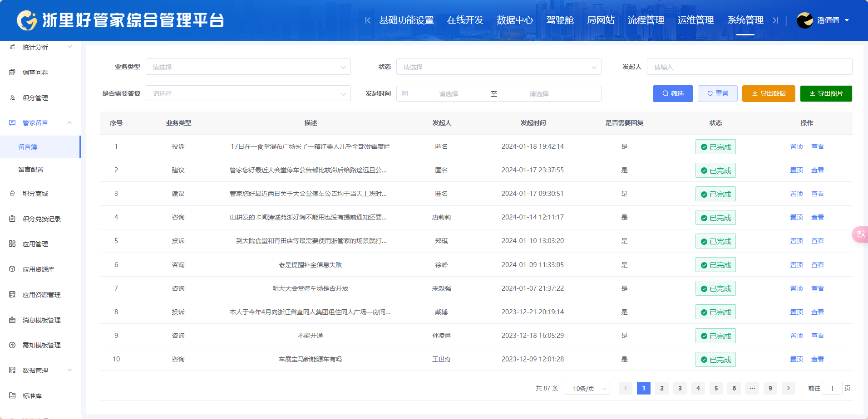Collapse the 管家留言 menu chevron
Image resolution: width=868 pixels, height=419 pixels.
click(x=69, y=122)
